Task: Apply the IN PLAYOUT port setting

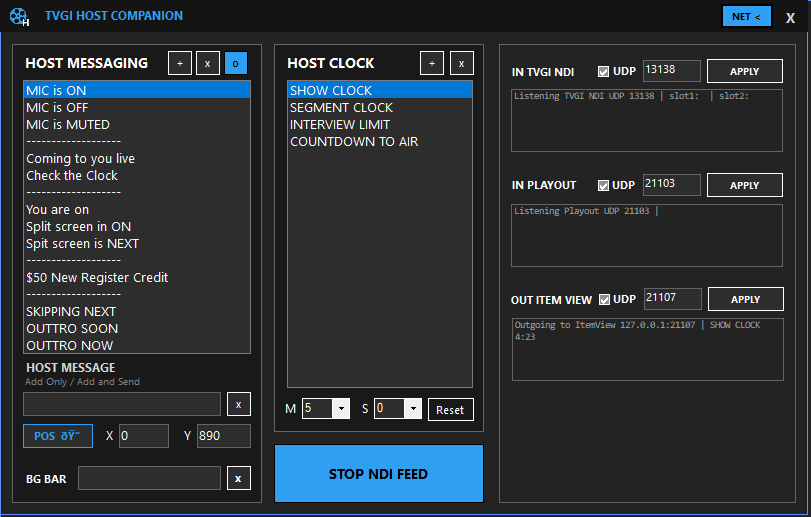Action: tap(745, 185)
